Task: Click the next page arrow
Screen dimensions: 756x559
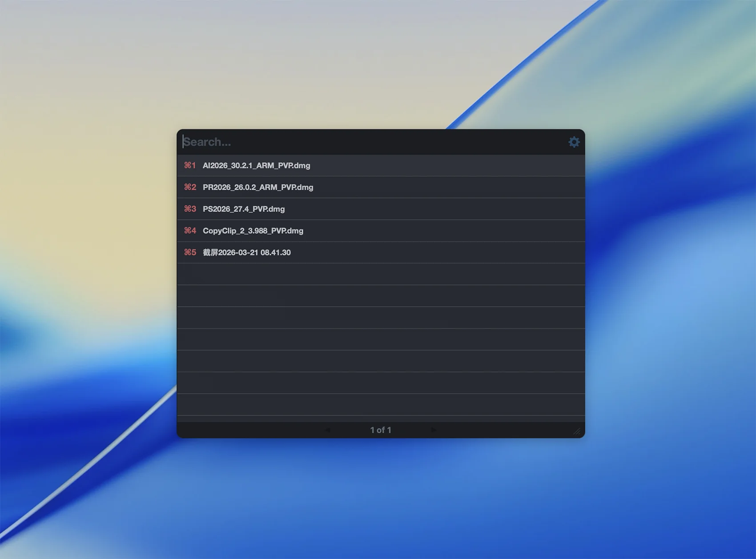Action: point(434,430)
